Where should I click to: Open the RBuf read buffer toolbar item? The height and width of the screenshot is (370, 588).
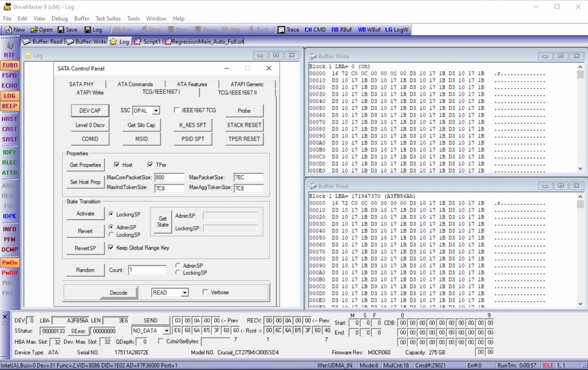341,29
